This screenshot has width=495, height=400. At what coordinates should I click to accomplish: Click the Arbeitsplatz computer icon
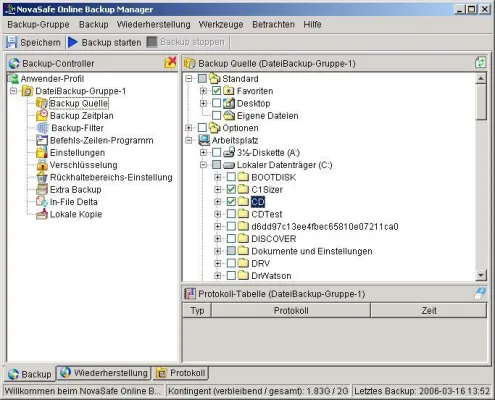(204, 140)
